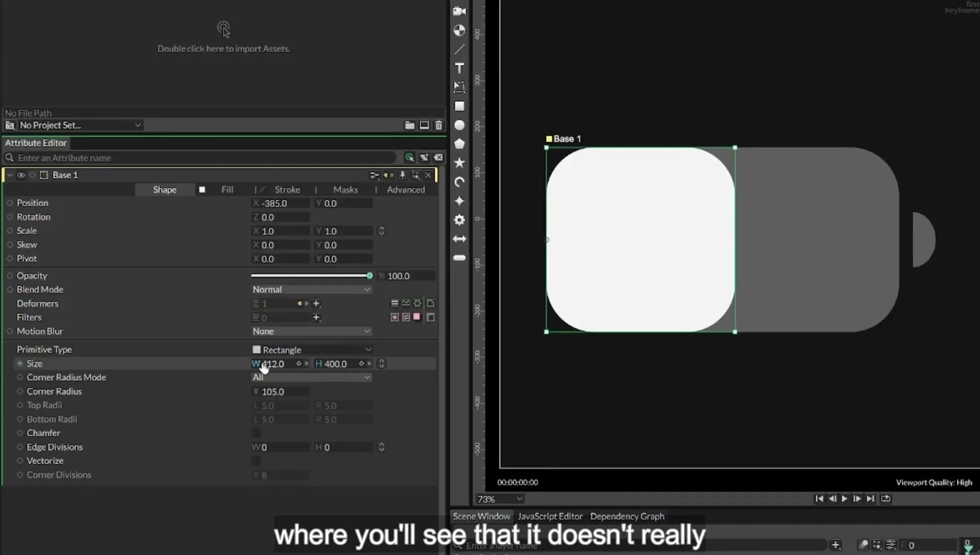
Task: Select the Arc shape tool
Action: (x=459, y=182)
